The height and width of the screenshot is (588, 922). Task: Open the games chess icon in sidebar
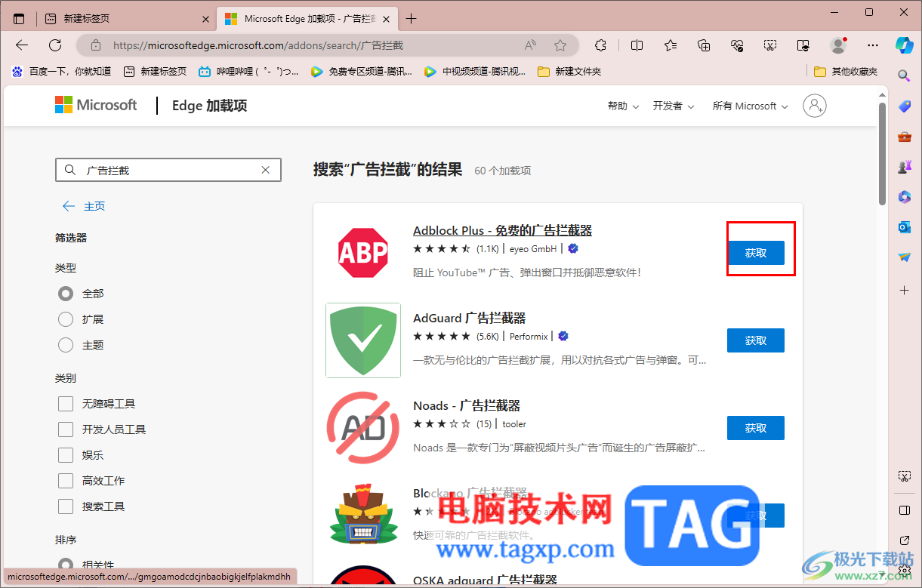click(904, 167)
